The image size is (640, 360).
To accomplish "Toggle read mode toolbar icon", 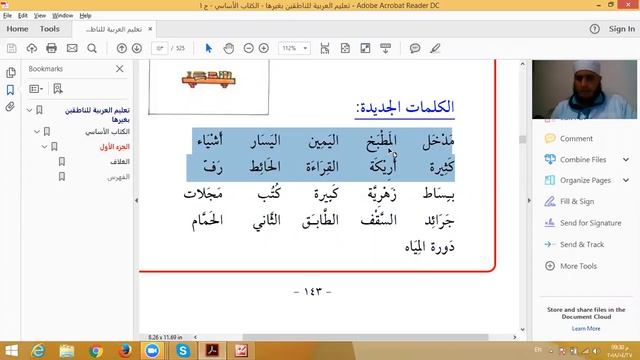I will click(x=385, y=48).
